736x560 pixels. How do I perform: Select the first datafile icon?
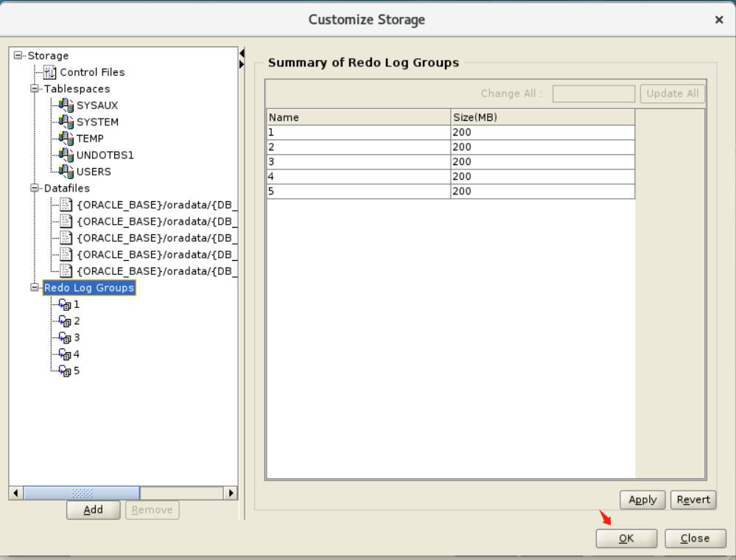67,205
